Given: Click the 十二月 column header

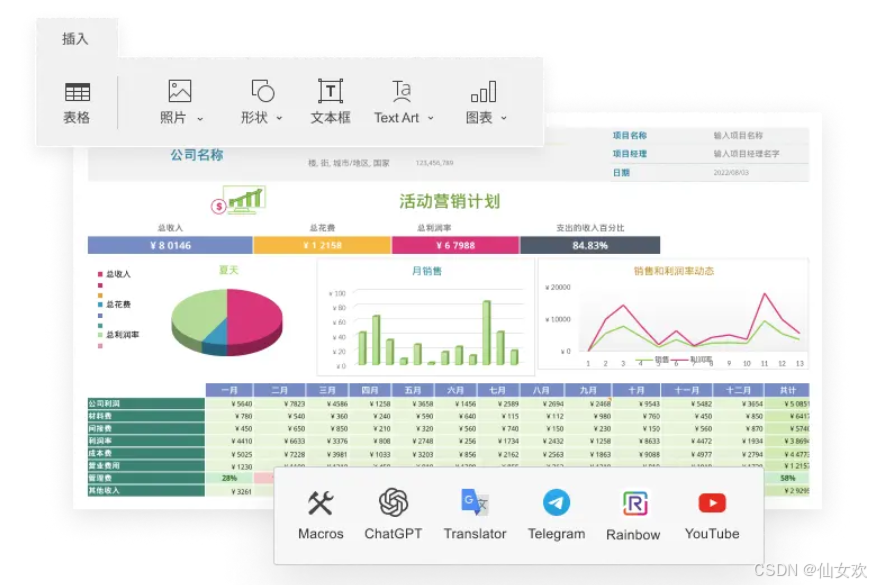Looking at the screenshot, I should pos(738,390).
